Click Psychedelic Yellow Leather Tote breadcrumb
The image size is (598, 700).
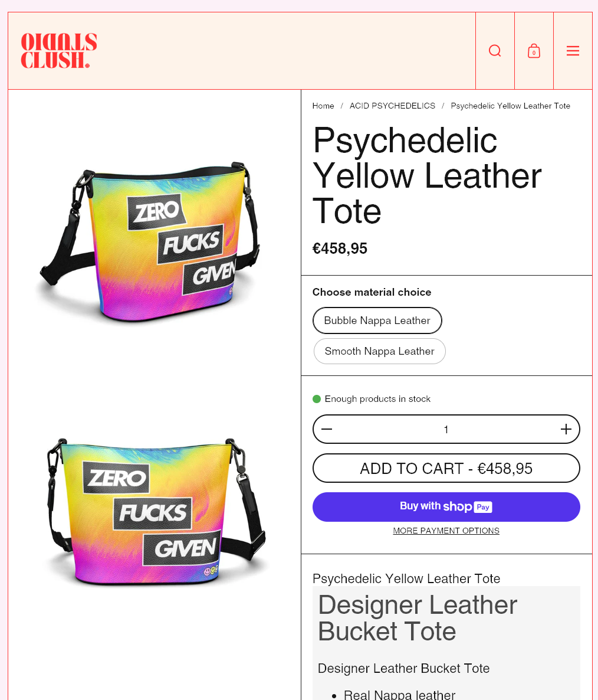tap(511, 106)
